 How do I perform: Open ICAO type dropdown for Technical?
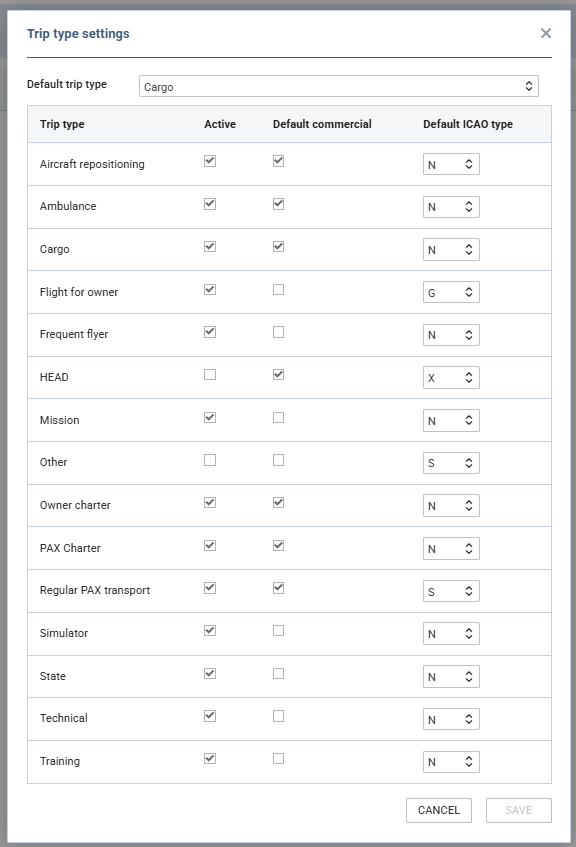click(451, 719)
